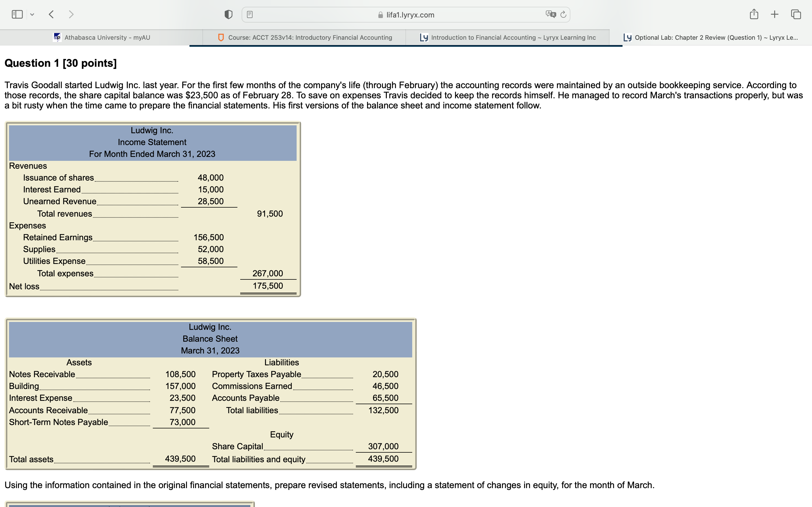Select Optional Lab Chapter 2 Review tab
The width and height of the screenshot is (812, 507).
[711, 37]
